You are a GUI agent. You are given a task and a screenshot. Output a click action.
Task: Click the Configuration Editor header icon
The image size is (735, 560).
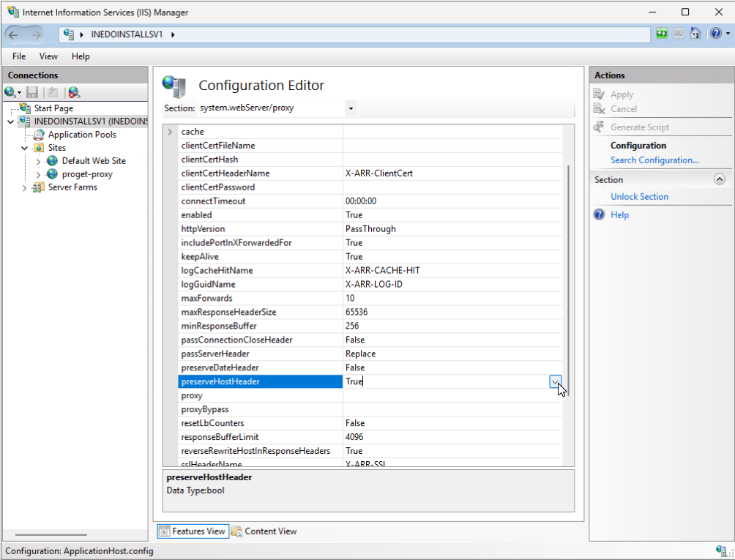coord(174,86)
